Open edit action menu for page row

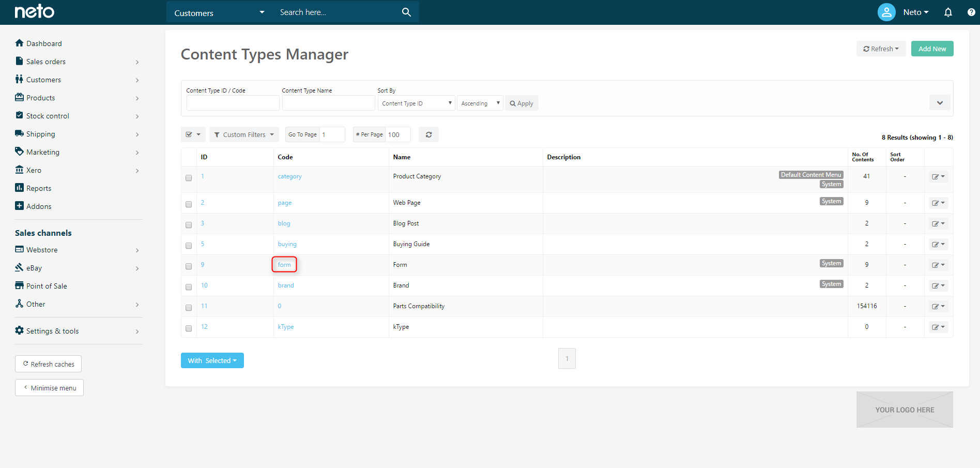point(938,203)
